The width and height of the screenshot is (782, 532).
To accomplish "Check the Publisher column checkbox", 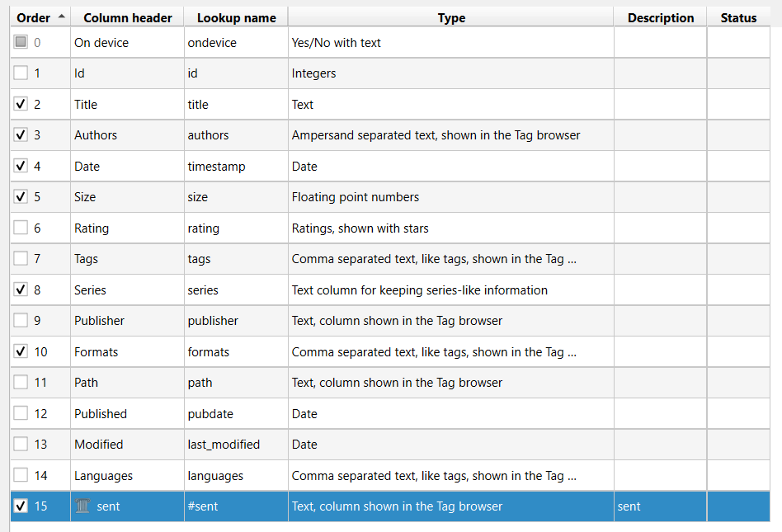I will (21, 320).
